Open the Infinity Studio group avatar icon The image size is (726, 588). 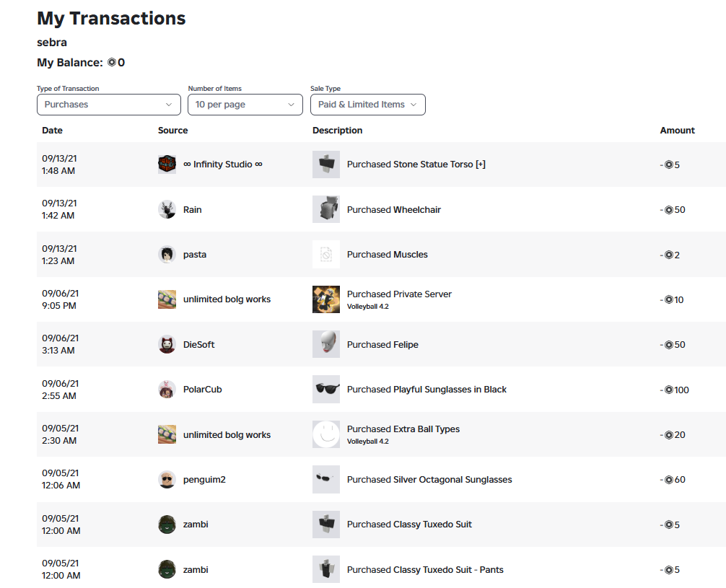[x=167, y=164]
